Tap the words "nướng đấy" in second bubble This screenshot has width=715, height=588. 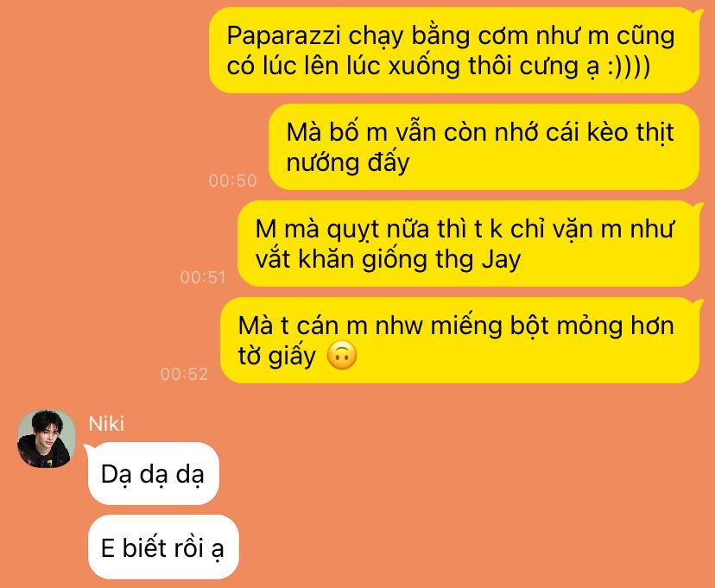click(348, 162)
